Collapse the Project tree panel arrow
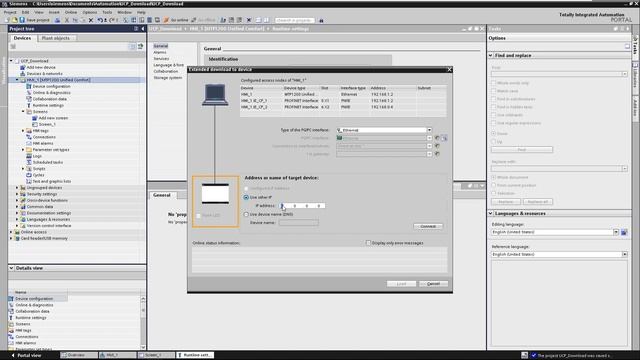The image size is (640, 360). [x=142, y=29]
